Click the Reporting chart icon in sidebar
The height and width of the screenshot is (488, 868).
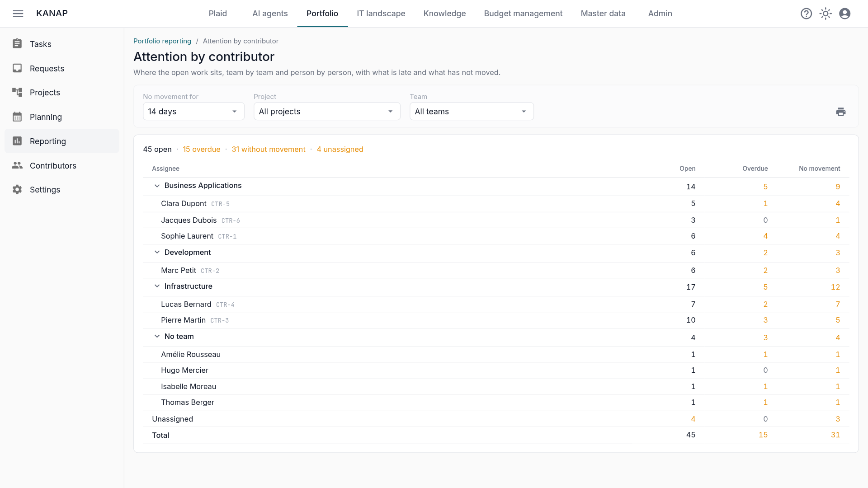coord(17,141)
